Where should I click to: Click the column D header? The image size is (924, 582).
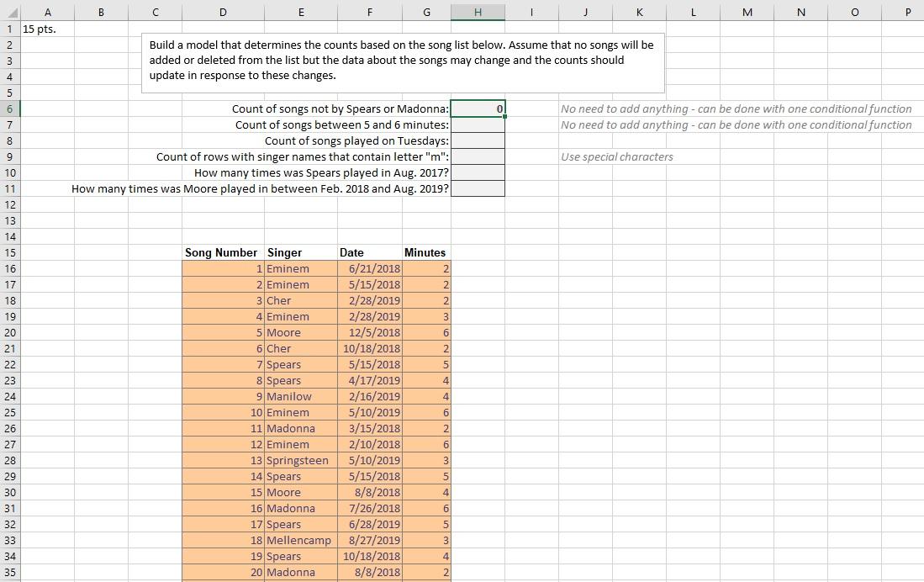pyautogui.click(x=223, y=12)
